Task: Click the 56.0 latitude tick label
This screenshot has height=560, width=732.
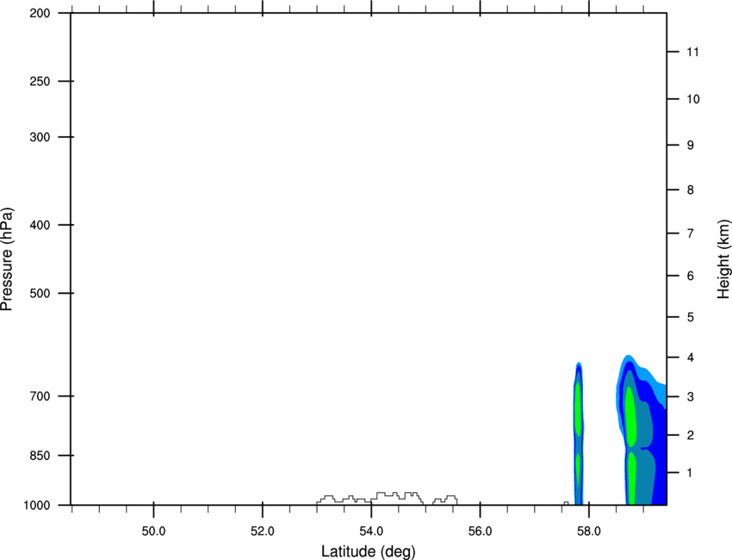Action: 481,532
